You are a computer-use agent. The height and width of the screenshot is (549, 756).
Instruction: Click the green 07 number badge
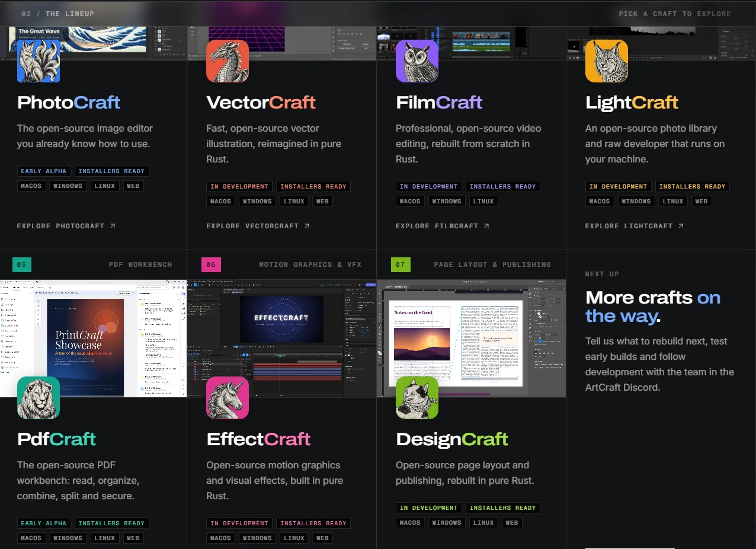(401, 264)
